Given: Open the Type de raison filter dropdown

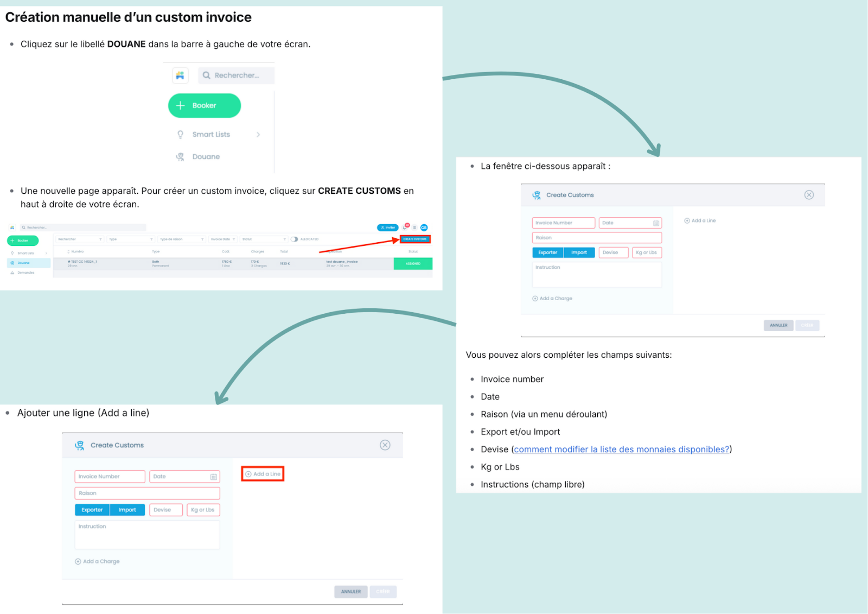Looking at the screenshot, I should [182, 239].
